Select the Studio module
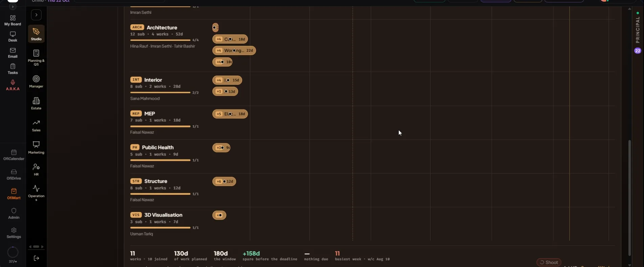The width and height of the screenshot is (644, 267). pos(36,34)
